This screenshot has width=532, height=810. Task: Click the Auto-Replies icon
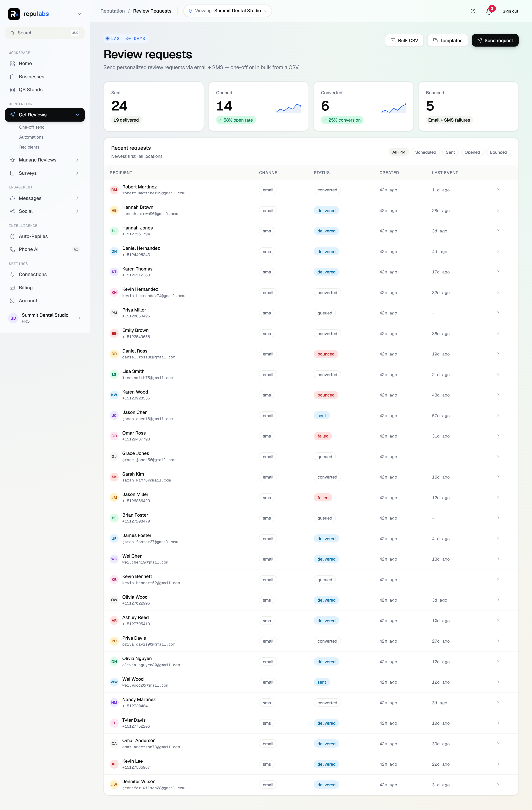click(x=12, y=236)
